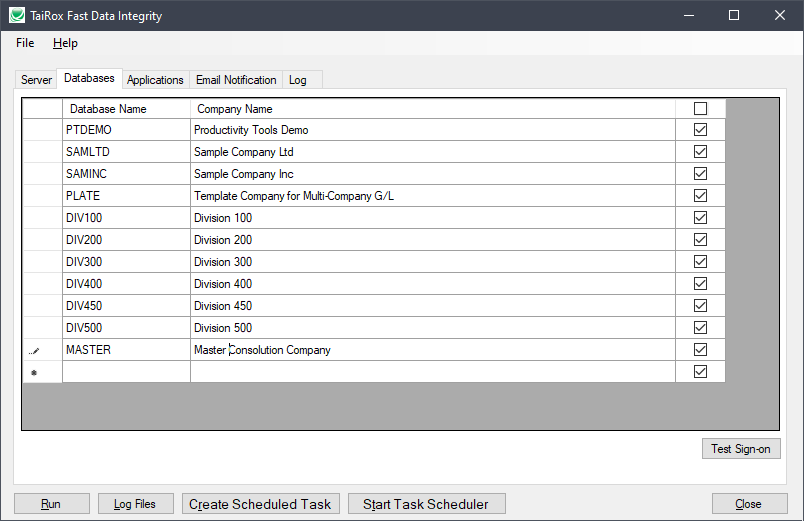The width and height of the screenshot is (804, 521).
Task: Click the Division 450 company cell
Action: point(433,306)
